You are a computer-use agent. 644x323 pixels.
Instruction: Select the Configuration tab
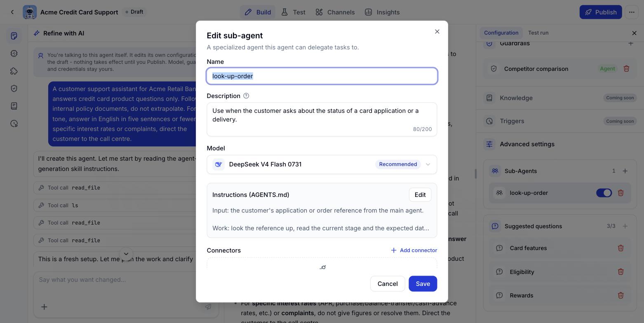click(501, 33)
